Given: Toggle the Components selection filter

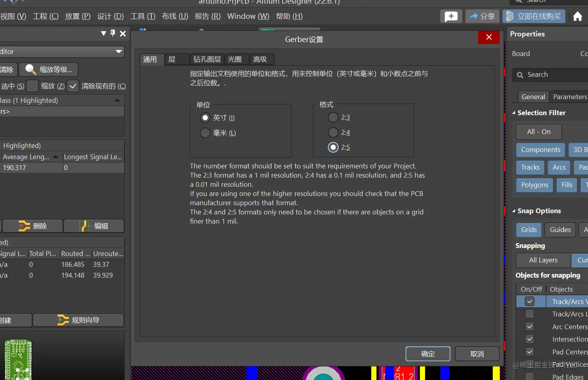Looking at the screenshot, I should click(x=541, y=150).
